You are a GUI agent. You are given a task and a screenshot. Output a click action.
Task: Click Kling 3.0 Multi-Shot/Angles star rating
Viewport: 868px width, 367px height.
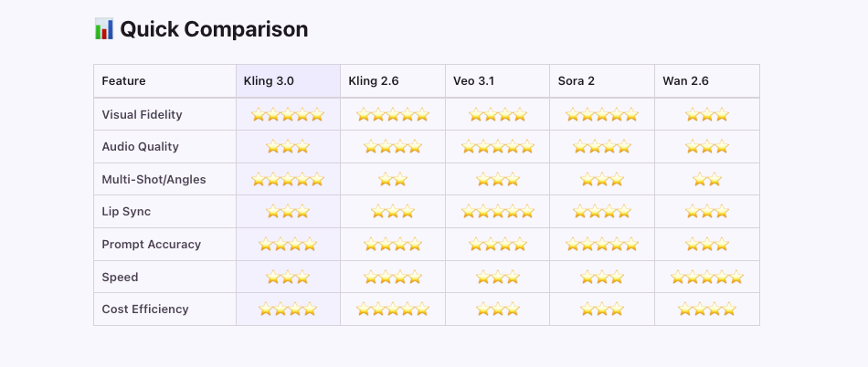(288, 180)
